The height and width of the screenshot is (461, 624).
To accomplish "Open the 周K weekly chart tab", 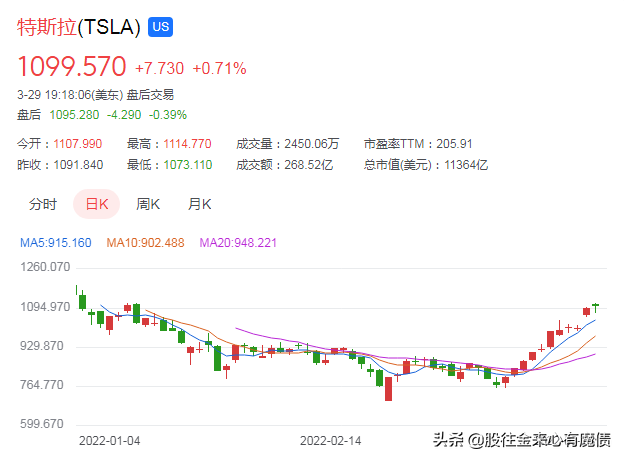I will [148, 204].
